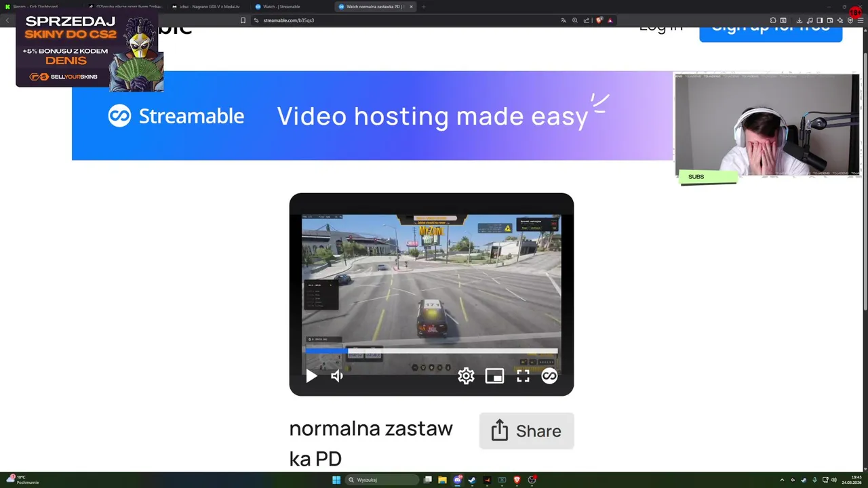Open the Brave Shields lion icon

(x=599, y=20)
